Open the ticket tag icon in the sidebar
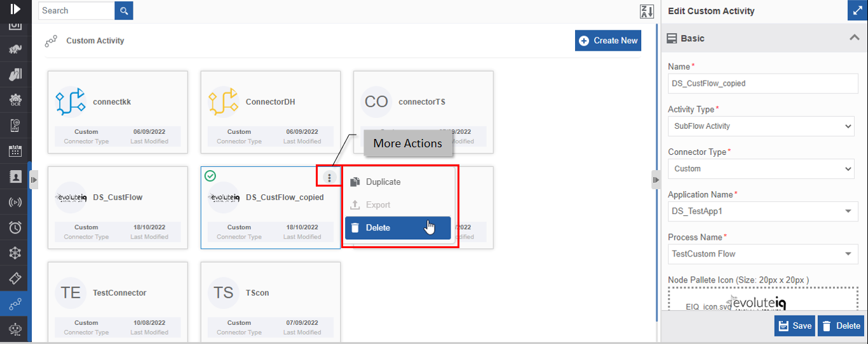The image size is (868, 344). 15,279
